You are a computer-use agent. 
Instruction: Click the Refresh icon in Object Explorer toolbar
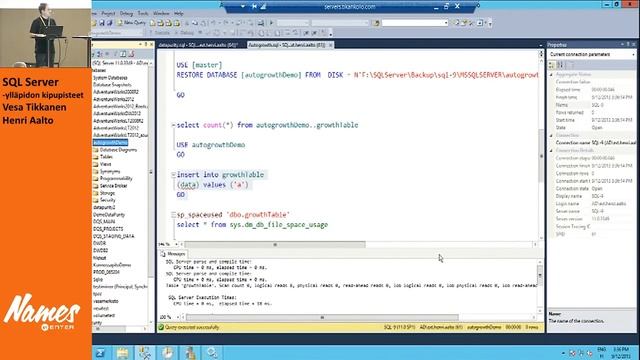coord(123,54)
